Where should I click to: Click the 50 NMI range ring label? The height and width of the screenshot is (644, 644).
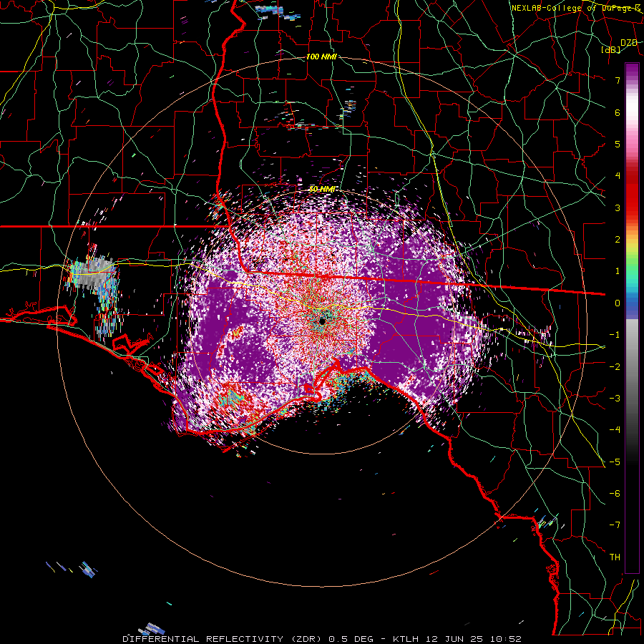click(x=322, y=189)
